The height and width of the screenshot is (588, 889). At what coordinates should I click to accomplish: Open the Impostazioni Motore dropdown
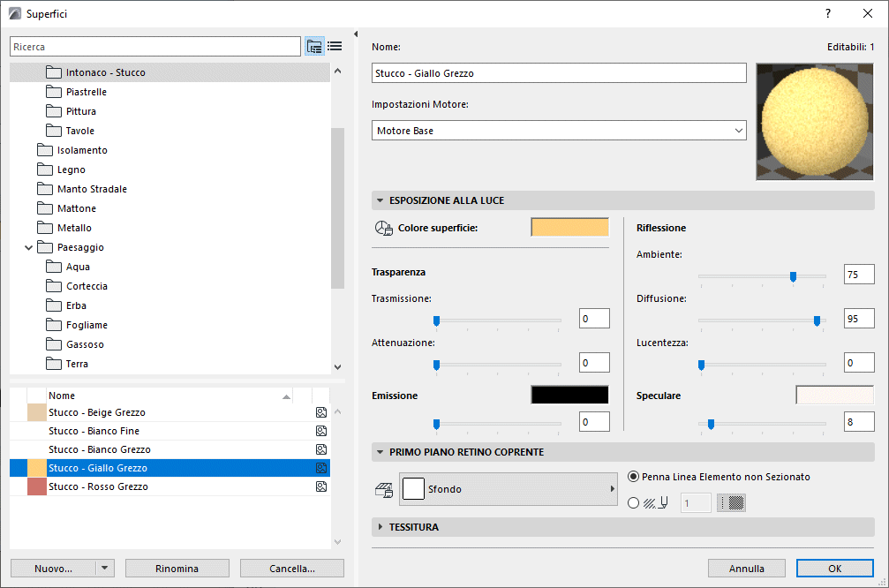[559, 131]
